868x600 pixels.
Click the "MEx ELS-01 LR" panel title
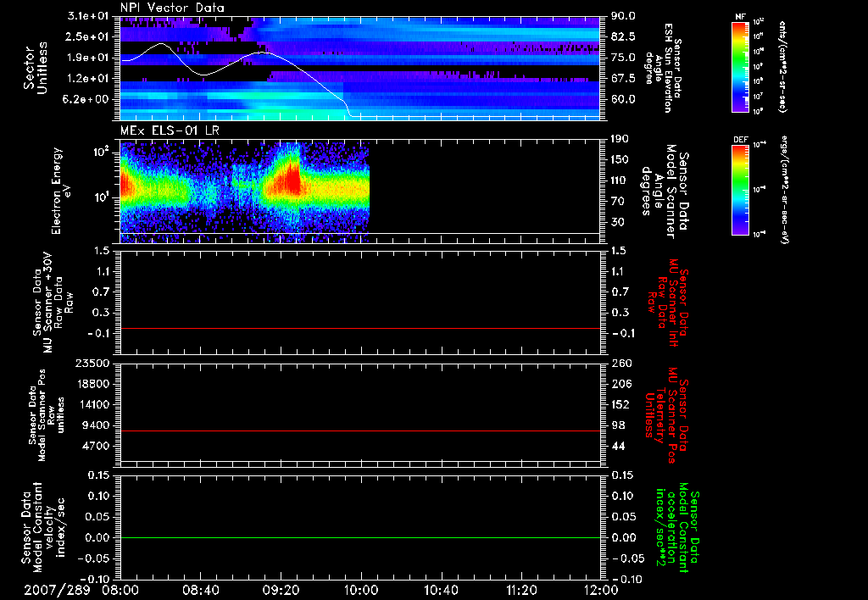(x=170, y=131)
